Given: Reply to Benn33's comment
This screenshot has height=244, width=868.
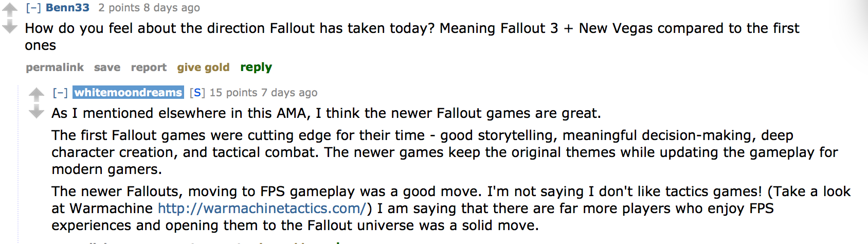Looking at the screenshot, I should tap(256, 67).
